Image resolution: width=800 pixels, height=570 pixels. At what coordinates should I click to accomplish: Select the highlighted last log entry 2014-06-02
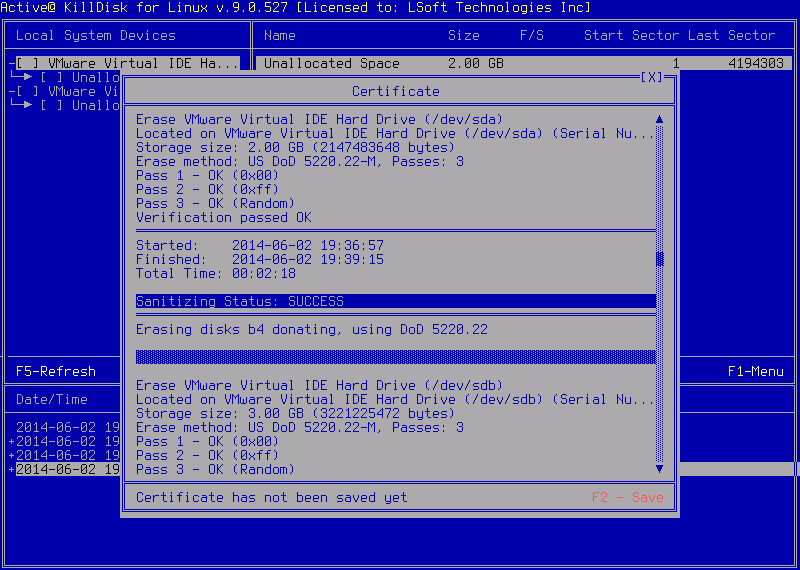pos(67,469)
